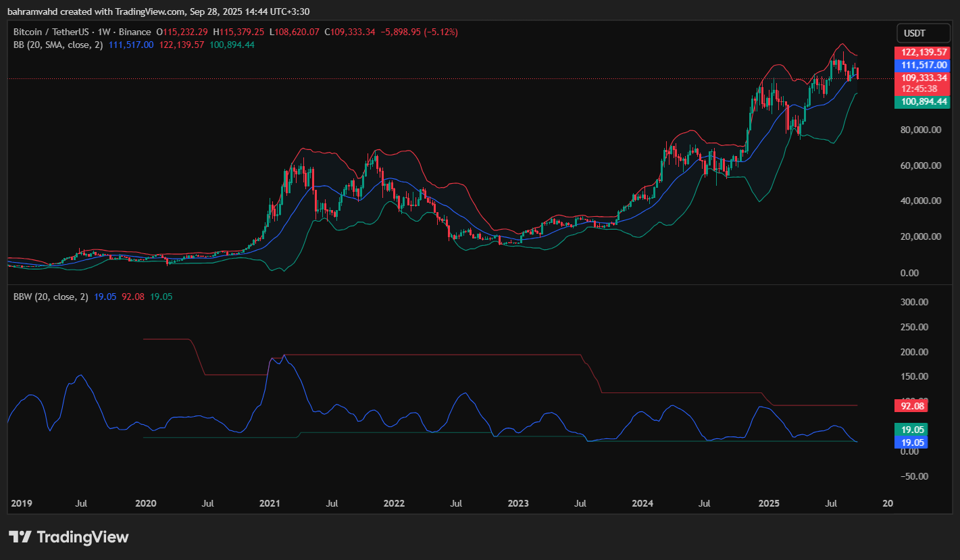Click the blue 19.05 BBW axis label

tap(911, 442)
